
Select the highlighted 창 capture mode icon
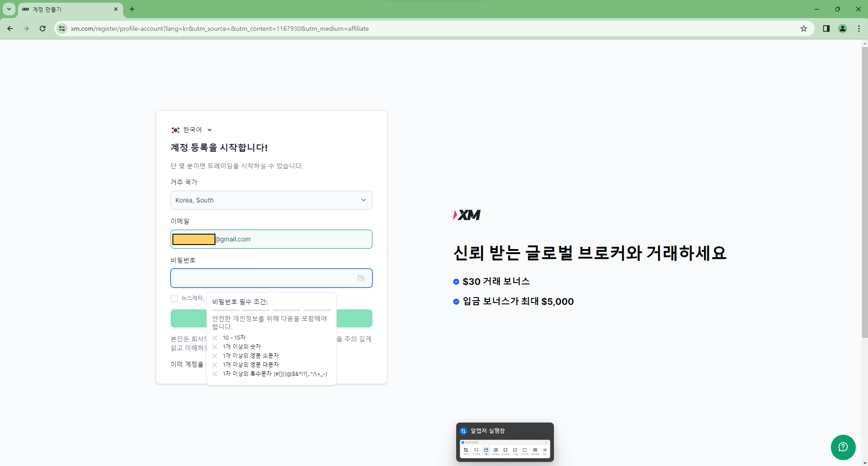click(486, 450)
